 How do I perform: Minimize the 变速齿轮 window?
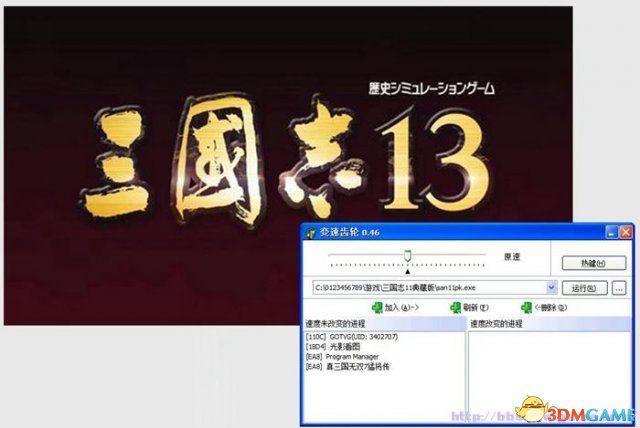click(611, 232)
